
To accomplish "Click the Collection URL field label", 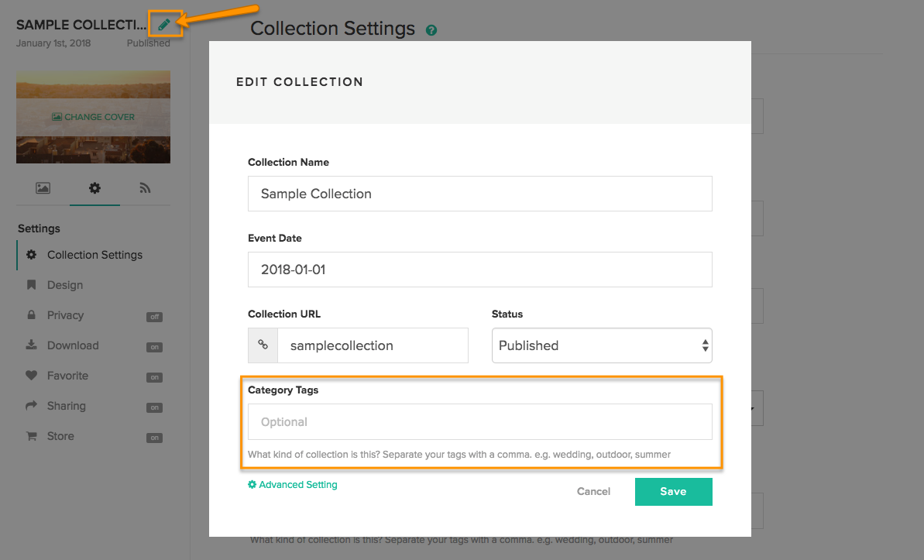I will point(284,314).
